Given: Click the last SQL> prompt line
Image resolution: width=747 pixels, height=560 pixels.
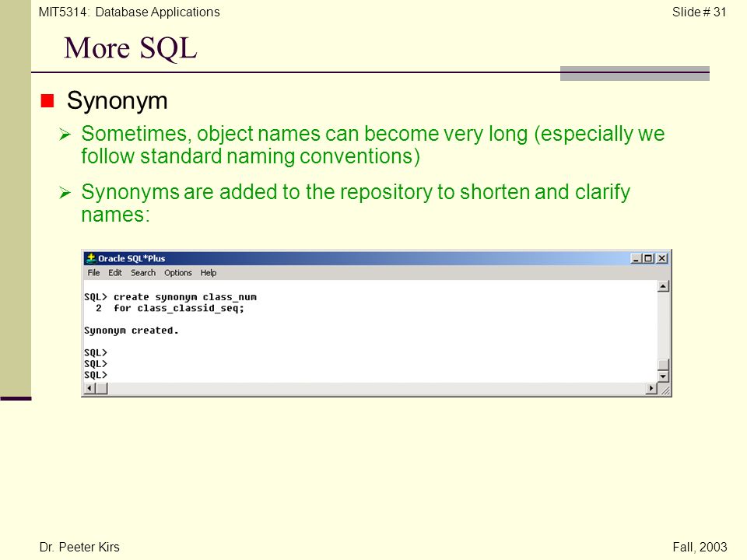Looking at the screenshot, I should tap(96, 375).
